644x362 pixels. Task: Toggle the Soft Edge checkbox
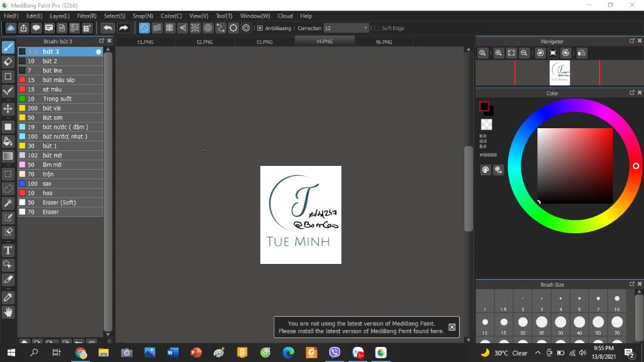(x=377, y=28)
